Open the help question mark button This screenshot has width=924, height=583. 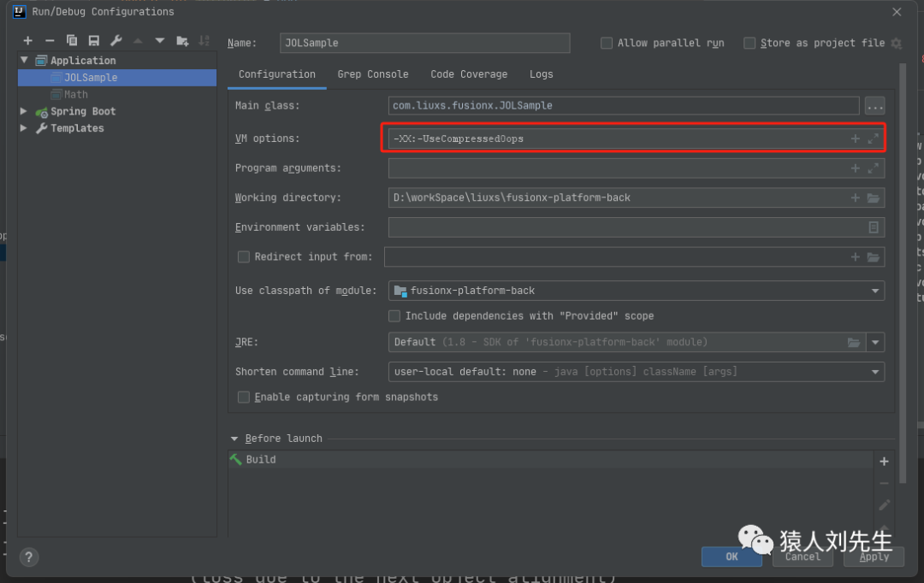click(29, 557)
